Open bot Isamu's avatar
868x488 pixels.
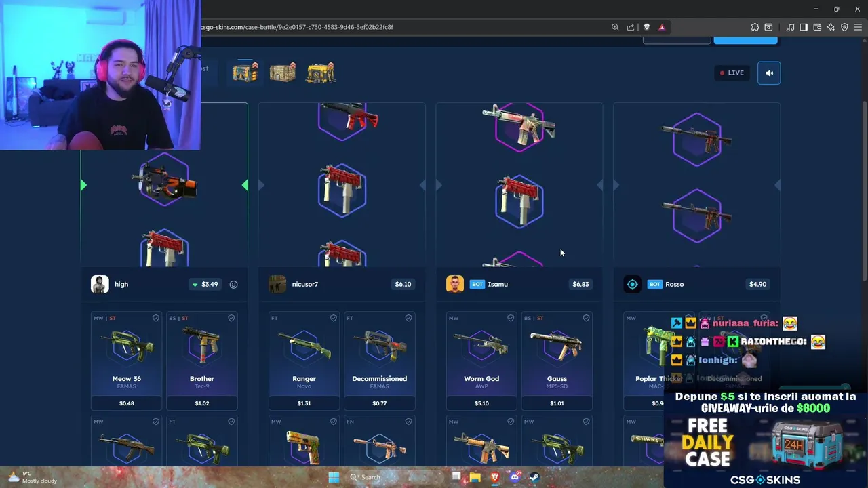coord(455,284)
